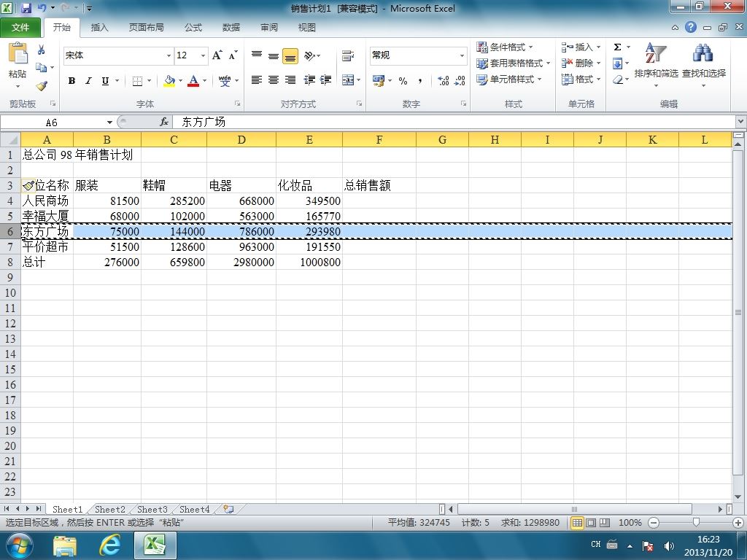
Task: Expand the Name Box dropdown arrow
Action: pos(109,122)
